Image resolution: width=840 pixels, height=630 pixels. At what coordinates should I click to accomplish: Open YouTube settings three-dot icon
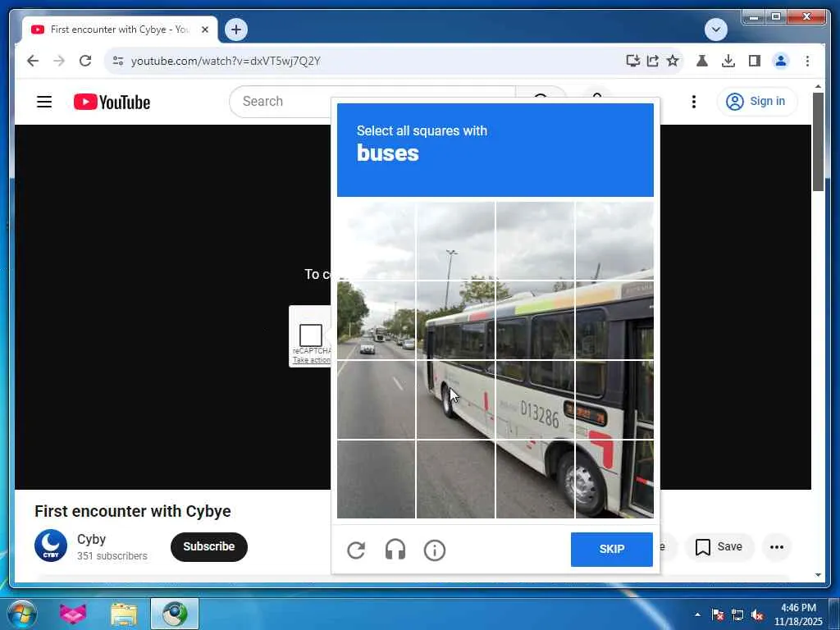tap(694, 102)
